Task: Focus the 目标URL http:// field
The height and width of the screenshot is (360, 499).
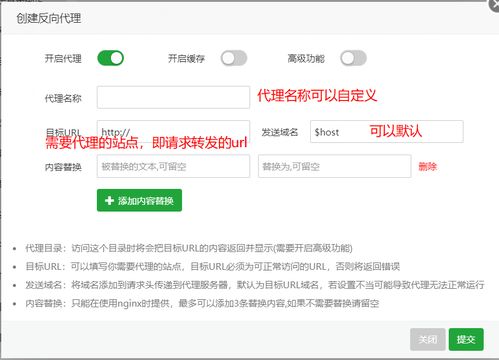Action: [173, 131]
